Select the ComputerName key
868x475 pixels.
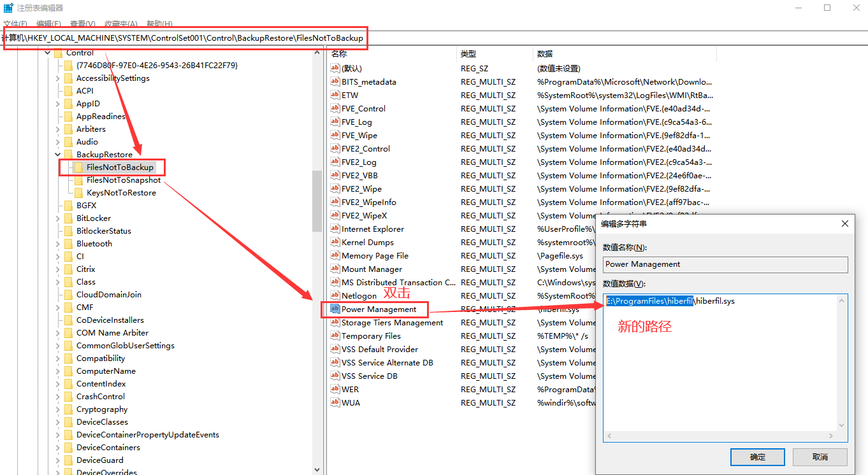coord(106,371)
